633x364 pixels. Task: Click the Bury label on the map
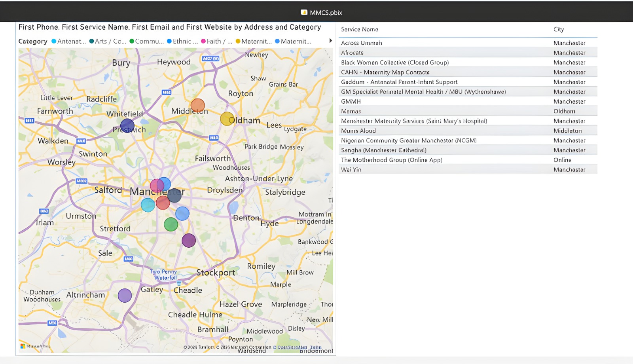[x=121, y=63]
